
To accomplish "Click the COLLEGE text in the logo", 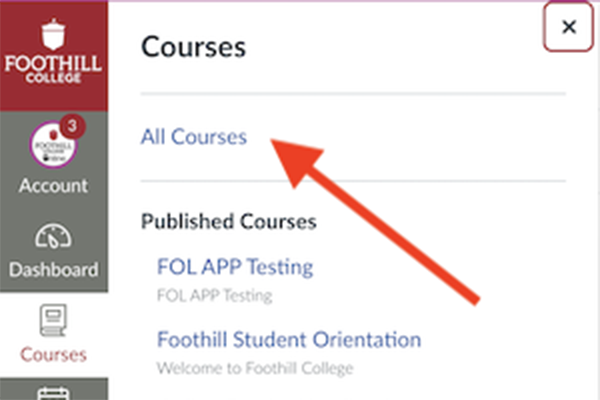I will coord(52,79).
